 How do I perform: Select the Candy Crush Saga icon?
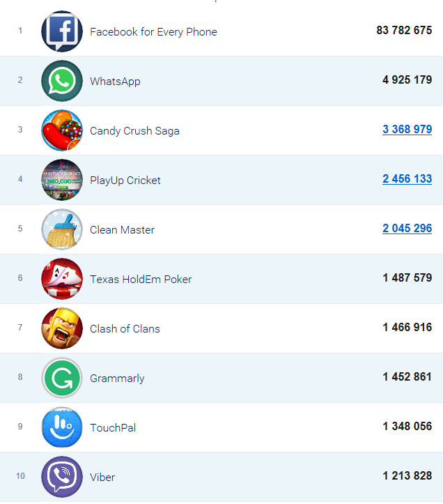[x=62, y=130]
